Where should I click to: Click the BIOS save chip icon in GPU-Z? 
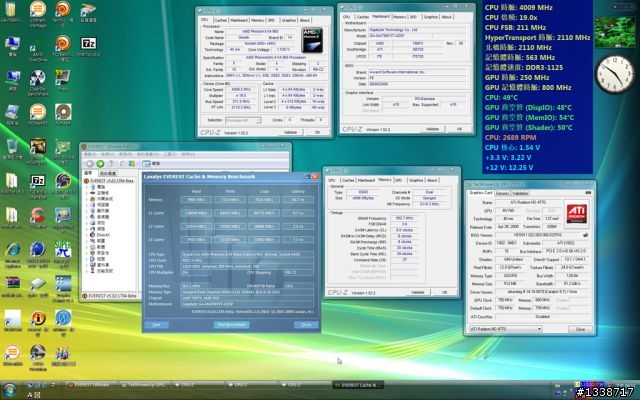586,235
